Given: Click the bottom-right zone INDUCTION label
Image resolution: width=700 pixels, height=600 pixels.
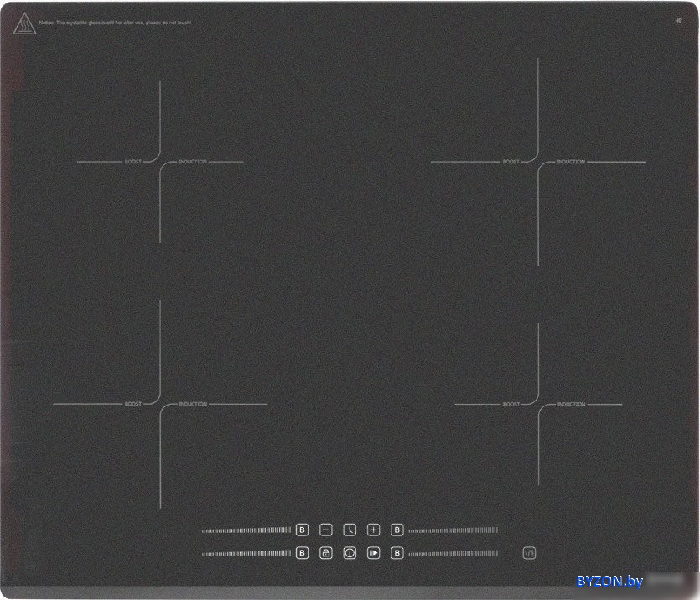Looking at the screenshot, I should coord(571,405).
